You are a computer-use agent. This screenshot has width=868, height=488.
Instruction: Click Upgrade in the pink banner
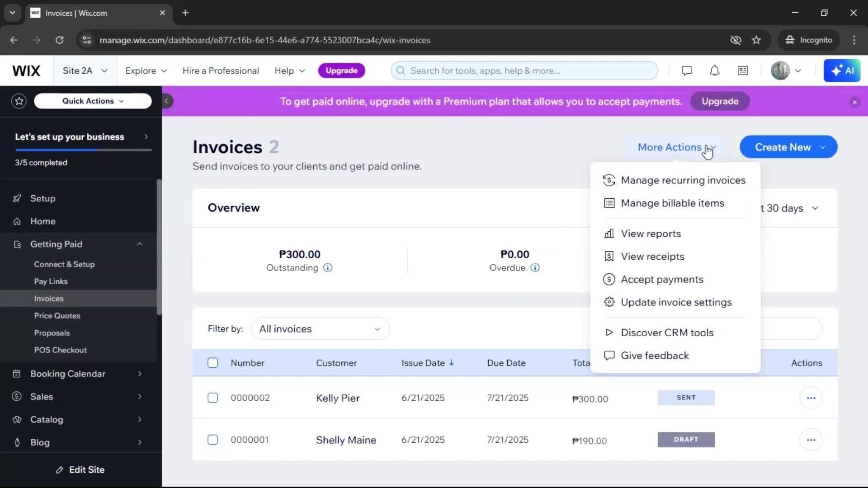tap(720, 102)
